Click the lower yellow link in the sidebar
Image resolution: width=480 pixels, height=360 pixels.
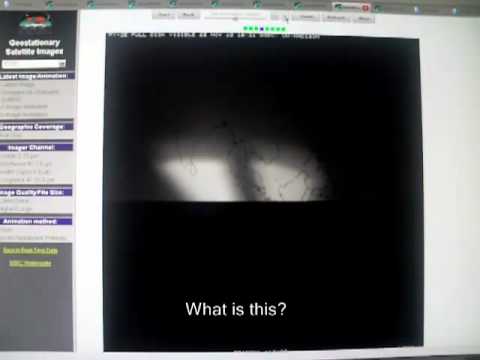pos(30,264)
